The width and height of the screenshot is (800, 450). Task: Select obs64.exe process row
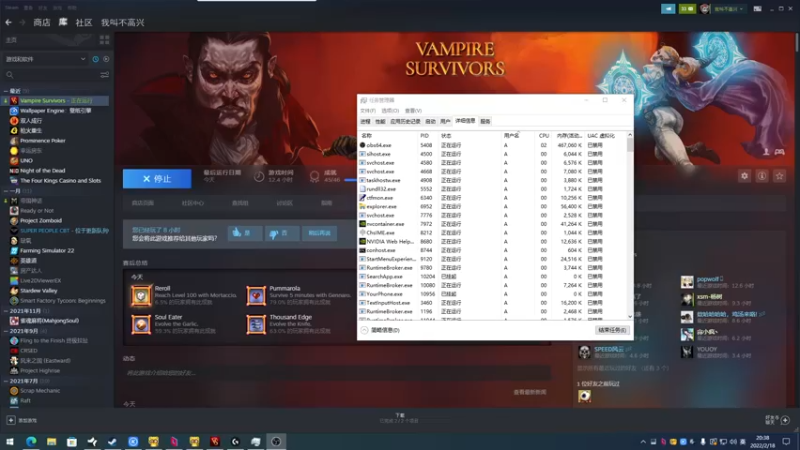(492, 145)
